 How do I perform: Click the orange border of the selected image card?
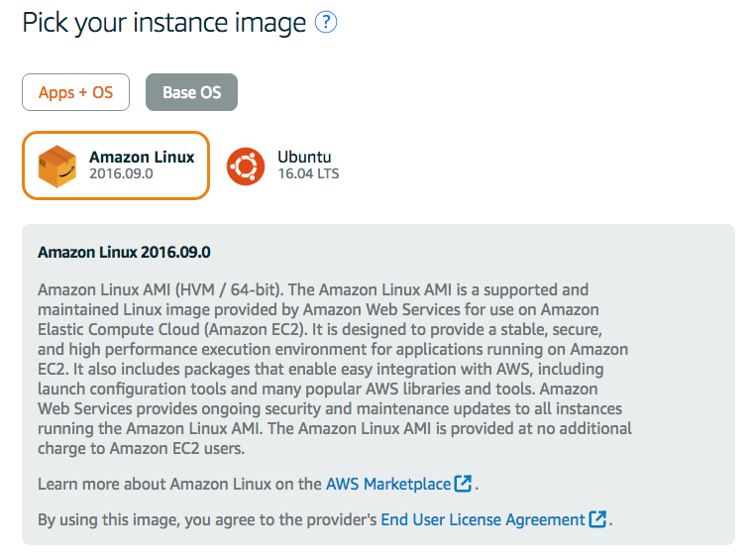pyautogui.click(x=115, y=133)
